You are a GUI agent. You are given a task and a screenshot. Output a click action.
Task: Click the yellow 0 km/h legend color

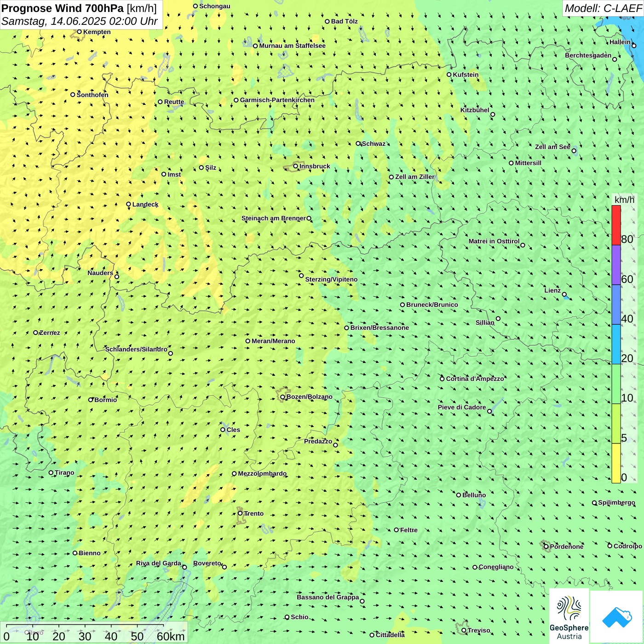coord(616,463)
